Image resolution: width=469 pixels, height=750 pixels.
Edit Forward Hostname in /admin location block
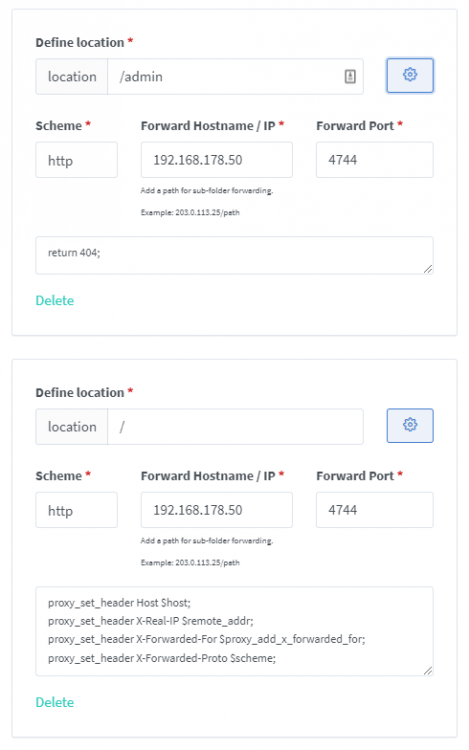[217, 160]
